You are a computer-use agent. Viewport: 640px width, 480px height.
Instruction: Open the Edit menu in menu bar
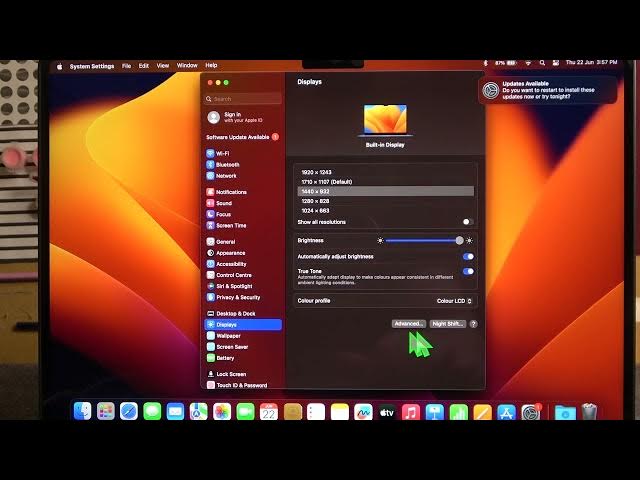coord(144,66)
